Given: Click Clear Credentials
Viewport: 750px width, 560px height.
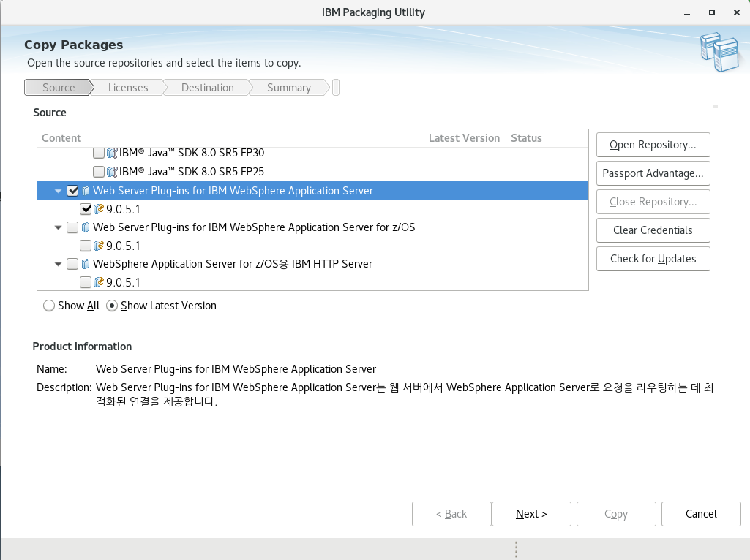Looking at the screenshot, I should 653,230.
